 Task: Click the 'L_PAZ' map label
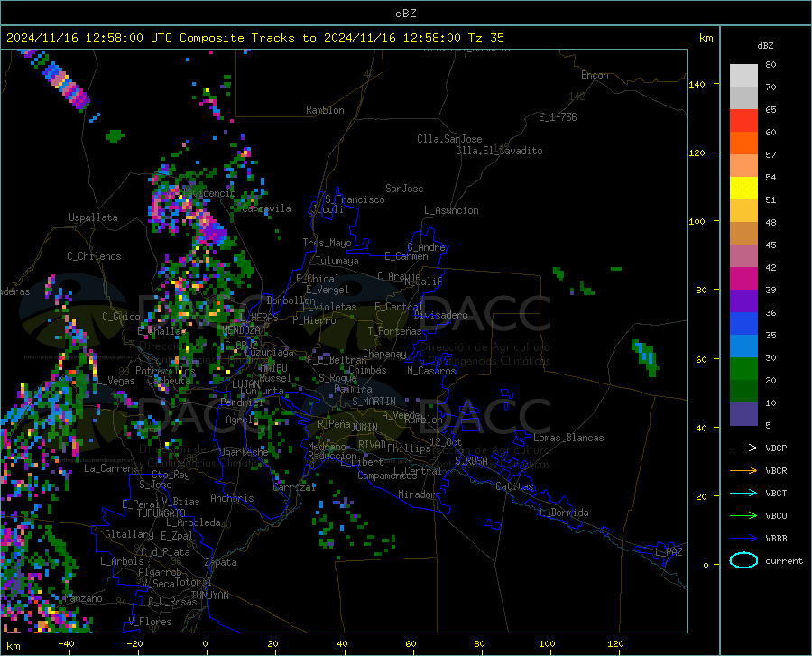pyautogui.click(x=669, y=552)
